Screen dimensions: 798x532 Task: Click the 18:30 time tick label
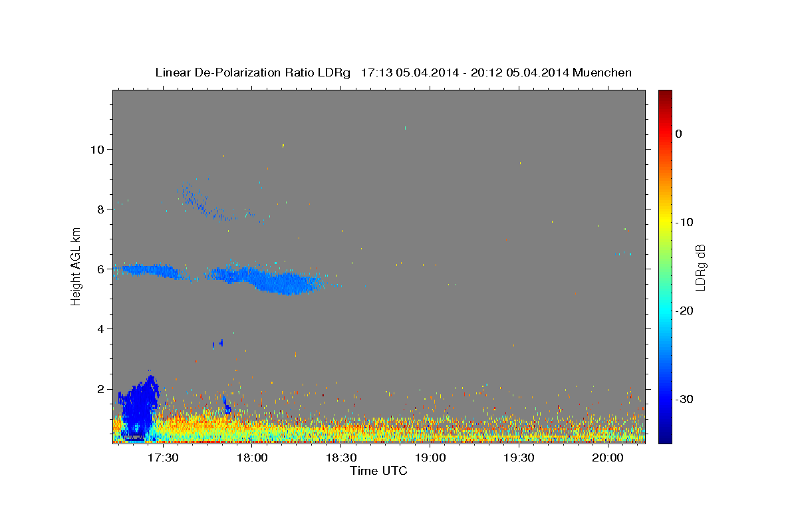341,458
